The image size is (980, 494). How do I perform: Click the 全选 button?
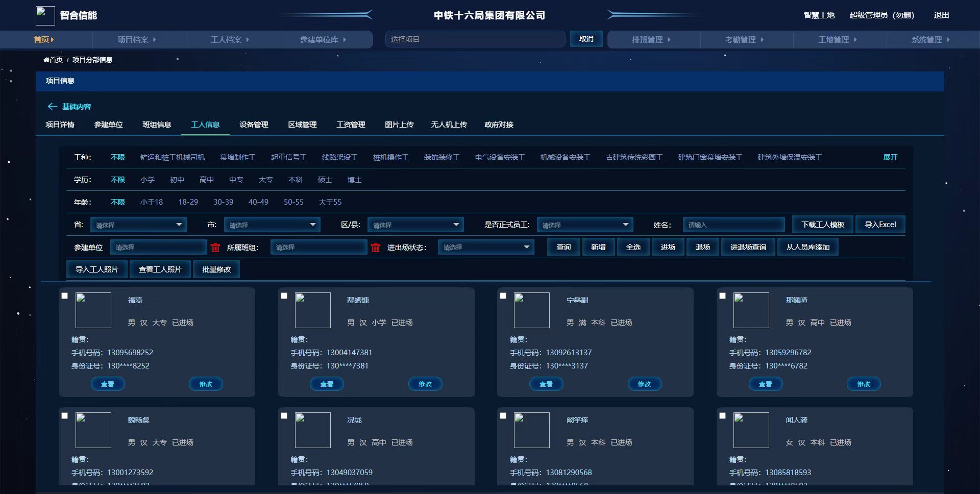633,247
